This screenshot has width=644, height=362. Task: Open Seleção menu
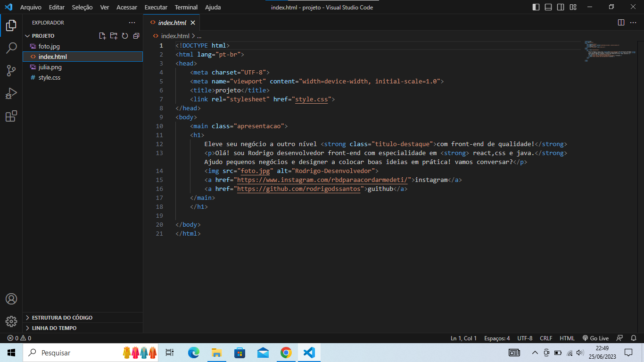pyautogui.click(x=82, y=7)
